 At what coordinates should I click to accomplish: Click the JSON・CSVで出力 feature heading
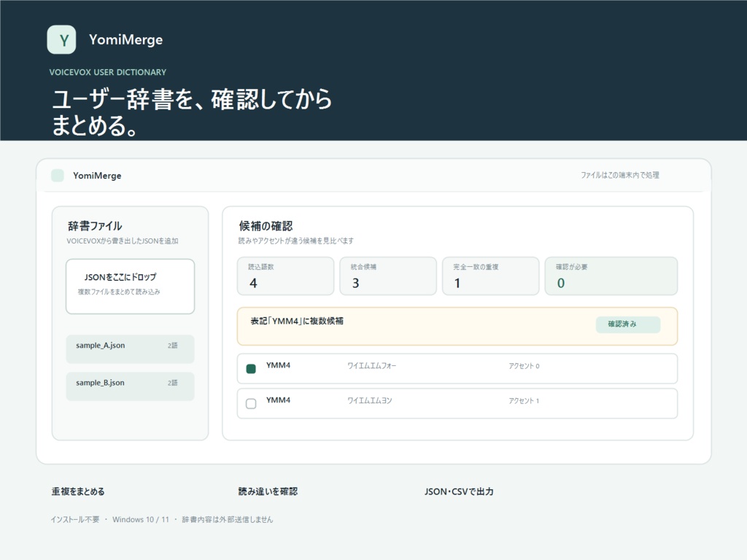point(460,491)
